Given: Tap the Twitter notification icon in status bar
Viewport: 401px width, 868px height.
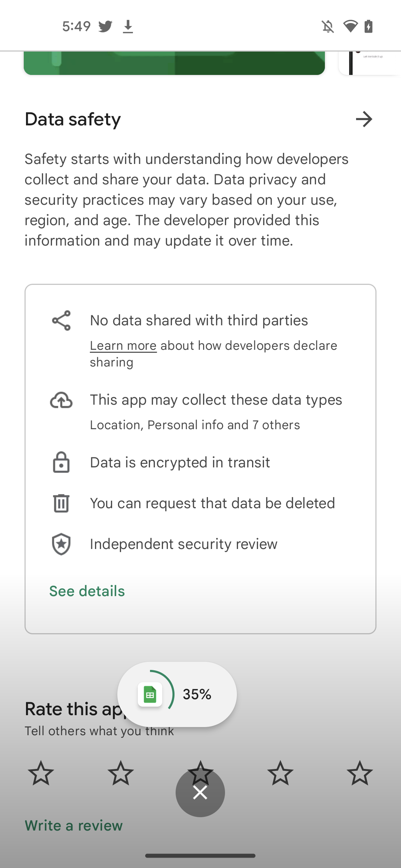Looking at the screenshot, I should [x=105, y=26].
